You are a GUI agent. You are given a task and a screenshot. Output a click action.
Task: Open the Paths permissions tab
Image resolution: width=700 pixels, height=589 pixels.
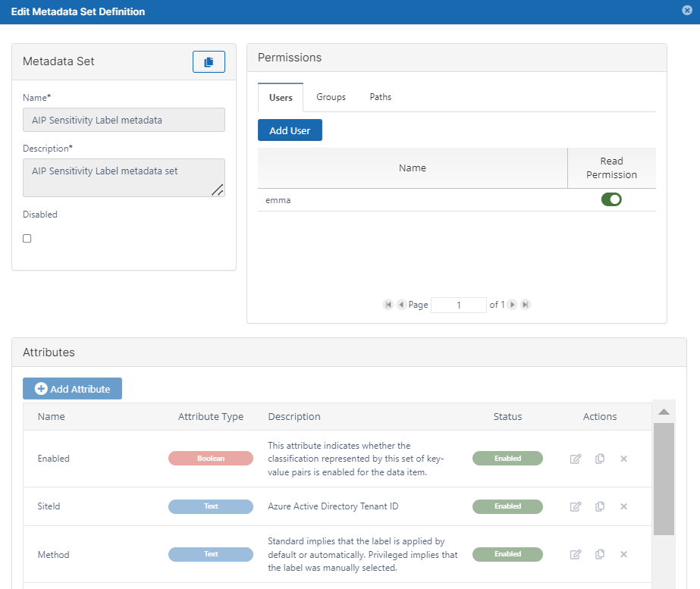[381, 97]
